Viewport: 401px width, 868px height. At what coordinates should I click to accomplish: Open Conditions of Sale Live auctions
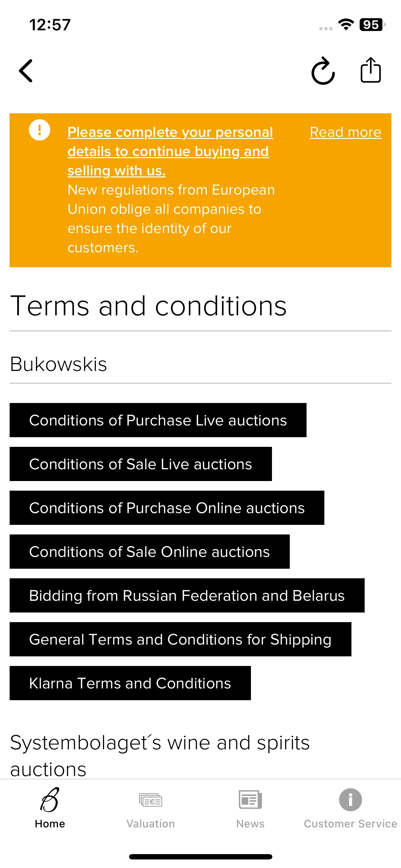click(141, 464)
